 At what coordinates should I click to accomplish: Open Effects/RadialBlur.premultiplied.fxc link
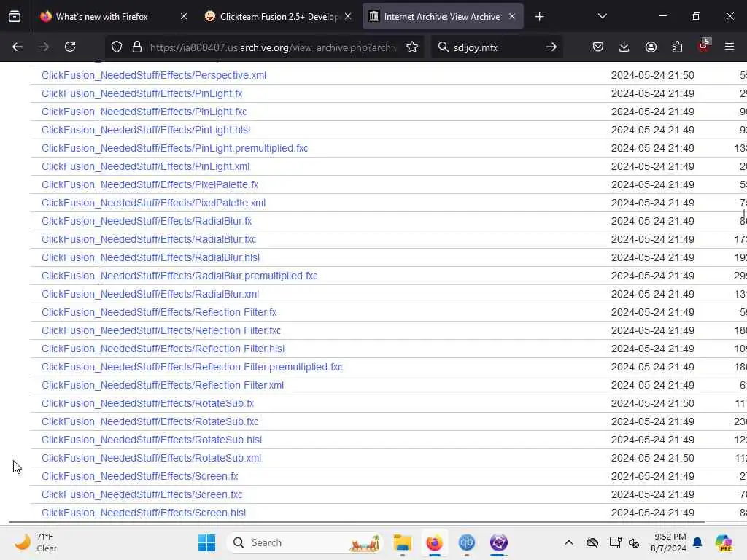(179, 276)
